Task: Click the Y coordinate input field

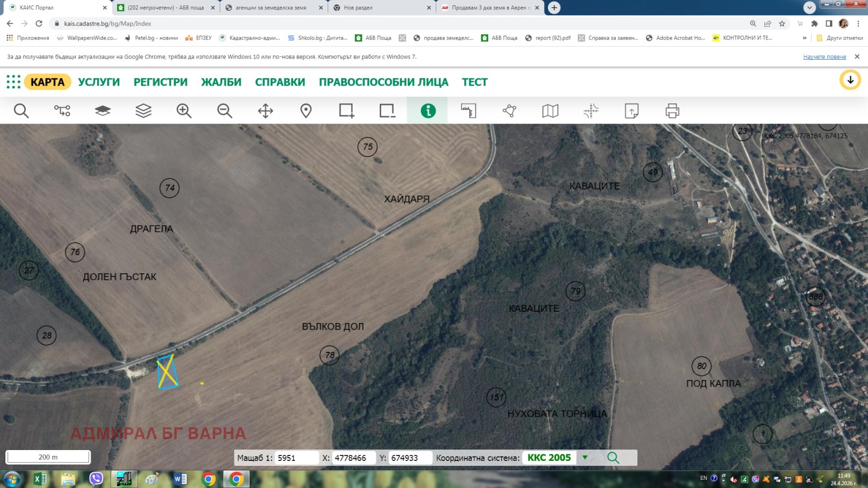Action: point(410,458)
